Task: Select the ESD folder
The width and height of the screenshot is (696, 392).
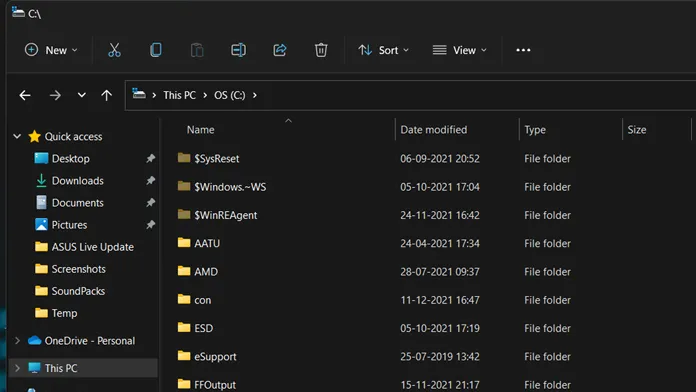Action: pyautogui.click(x=203, y=328)
